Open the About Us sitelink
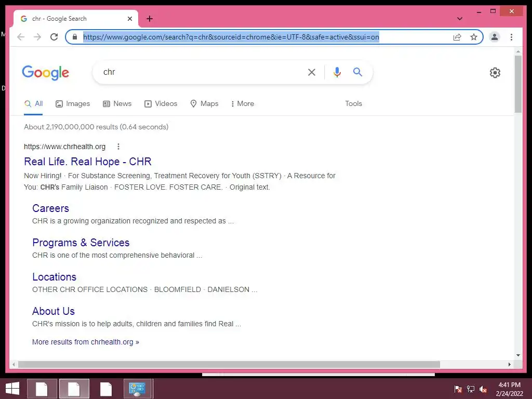The image size is (532, 399). (54, 311)
